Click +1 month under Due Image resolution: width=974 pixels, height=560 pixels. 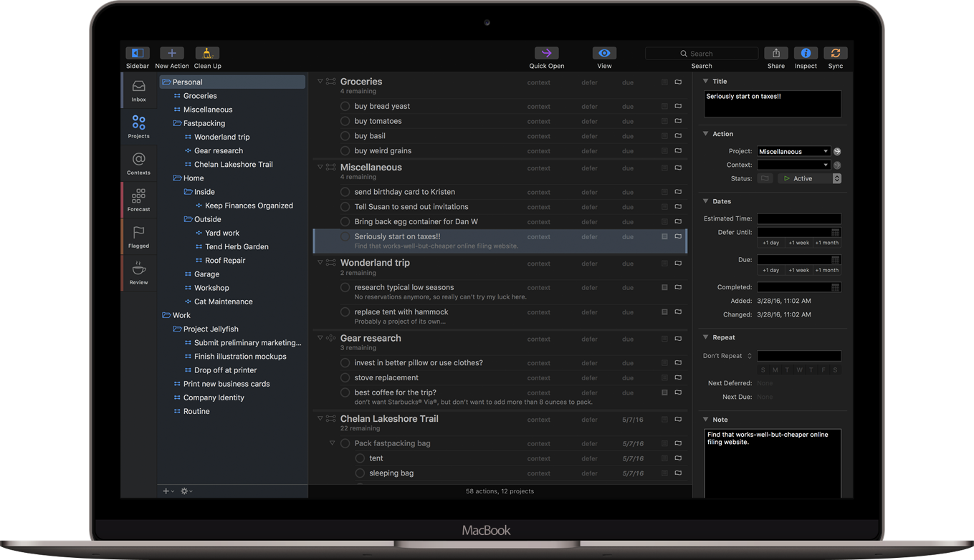click(826, 270)
